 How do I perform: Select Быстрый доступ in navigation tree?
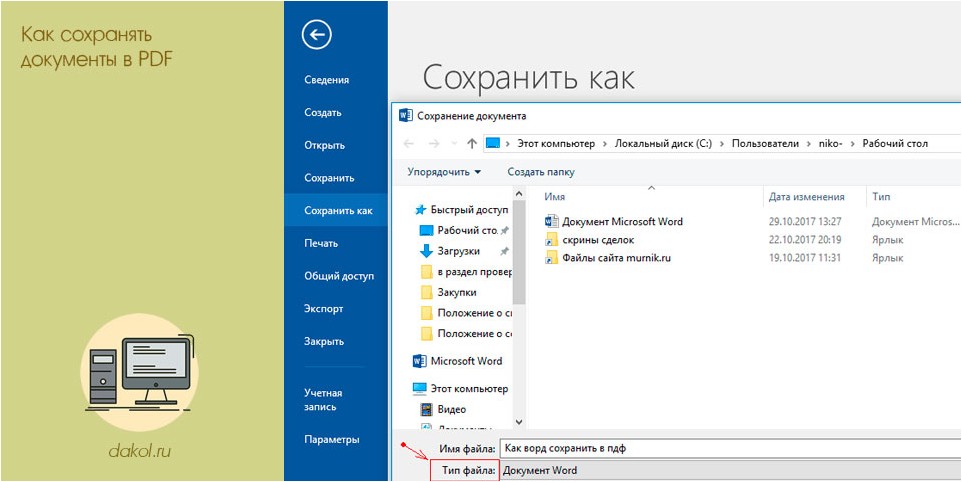[469, 210]
